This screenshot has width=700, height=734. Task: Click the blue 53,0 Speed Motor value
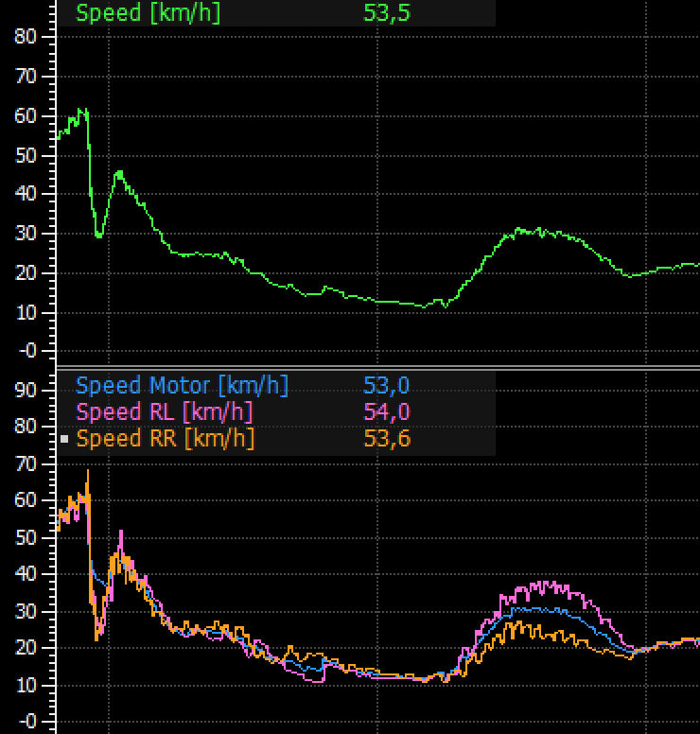tap(387, 386)
